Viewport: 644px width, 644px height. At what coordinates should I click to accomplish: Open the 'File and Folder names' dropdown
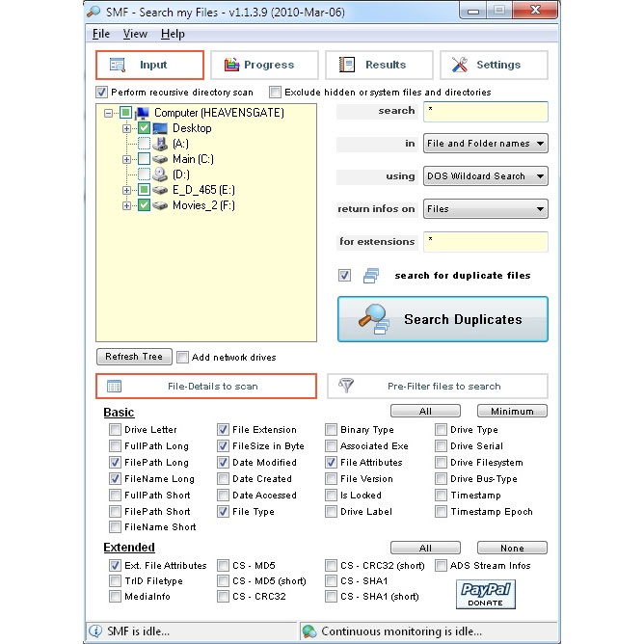[486, 144]
